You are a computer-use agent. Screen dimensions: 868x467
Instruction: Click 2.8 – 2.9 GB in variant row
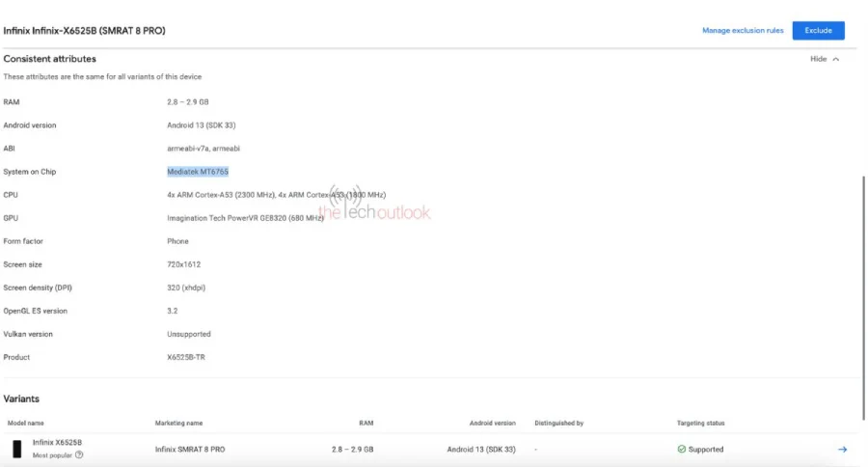click(x=353, y=450)
